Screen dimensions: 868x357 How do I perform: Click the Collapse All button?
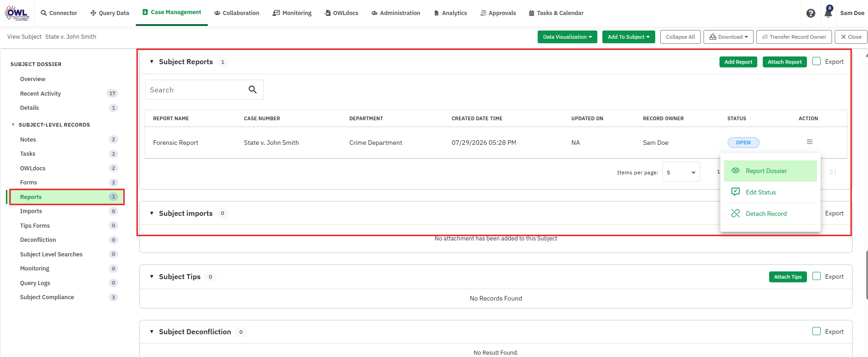(680, 37)
